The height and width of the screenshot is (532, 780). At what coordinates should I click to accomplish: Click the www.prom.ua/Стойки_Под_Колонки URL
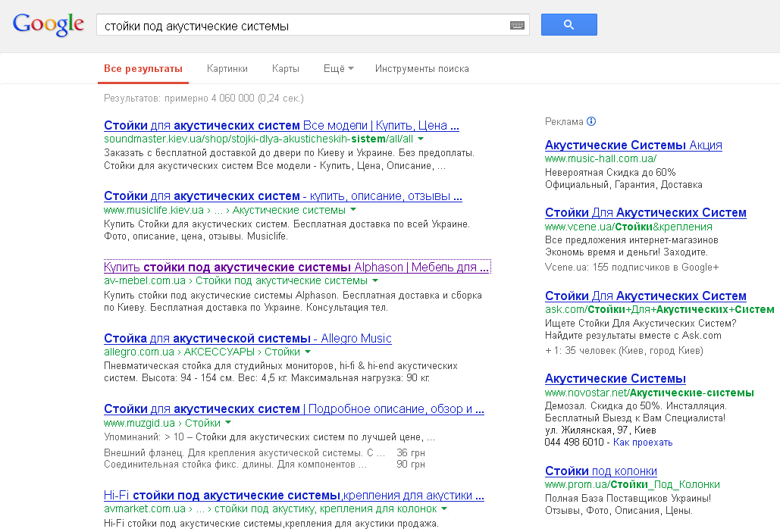pyautogui.click(x=632, y=484)
